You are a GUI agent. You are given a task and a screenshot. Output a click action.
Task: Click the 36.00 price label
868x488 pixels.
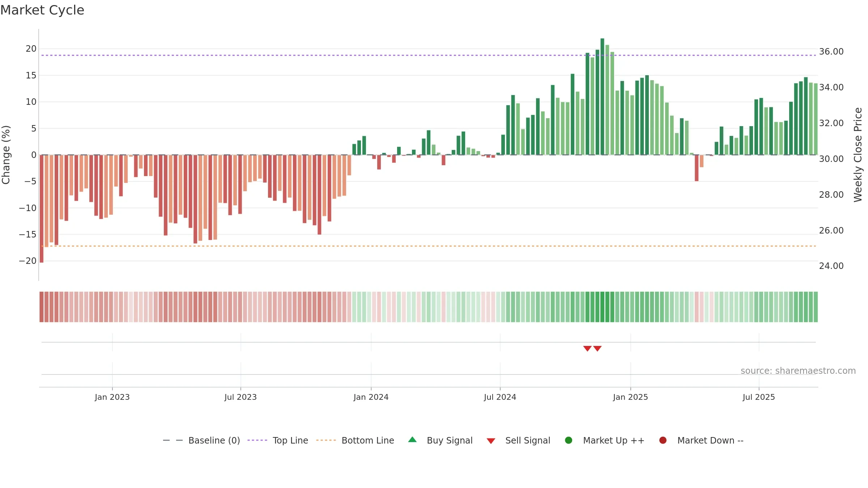pos(831,52)
